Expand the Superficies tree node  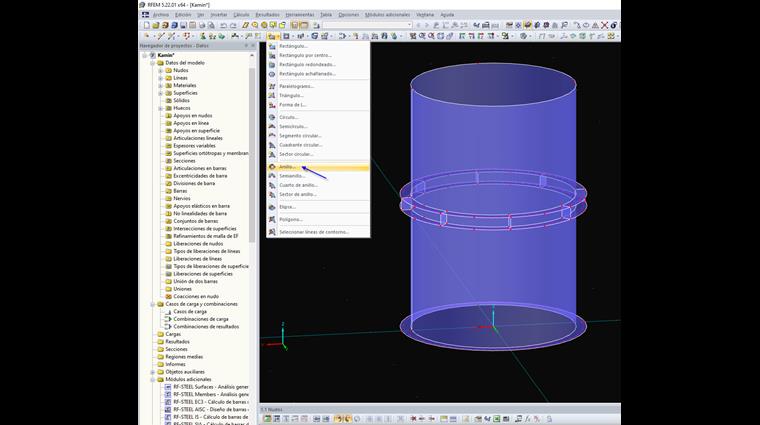pyautogui.click(x=160, y=93)
